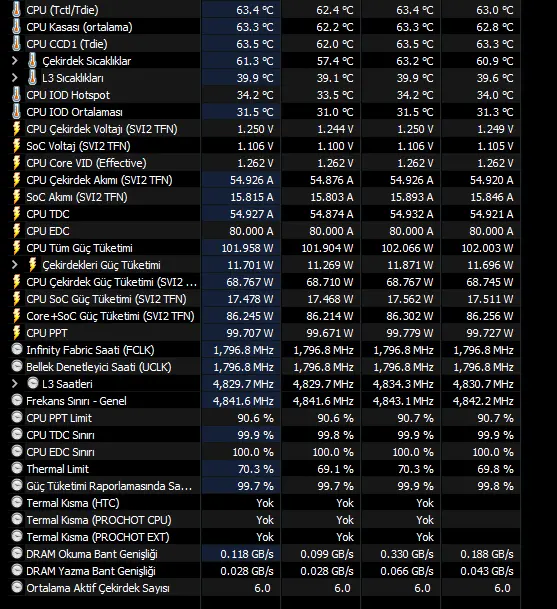Click the 11.269 W core power minimum
Image resolution: width=557 pixels, height=609 pixels.
330,265
